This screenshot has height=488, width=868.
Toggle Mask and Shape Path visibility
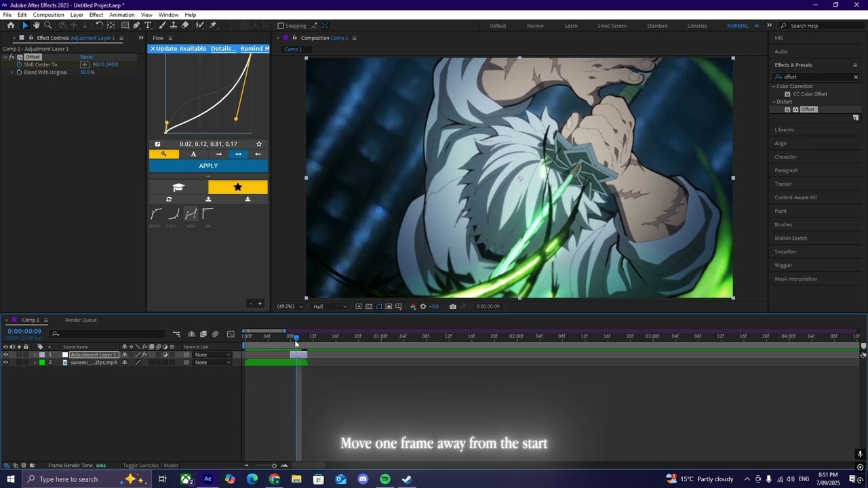tap(378, 306)
